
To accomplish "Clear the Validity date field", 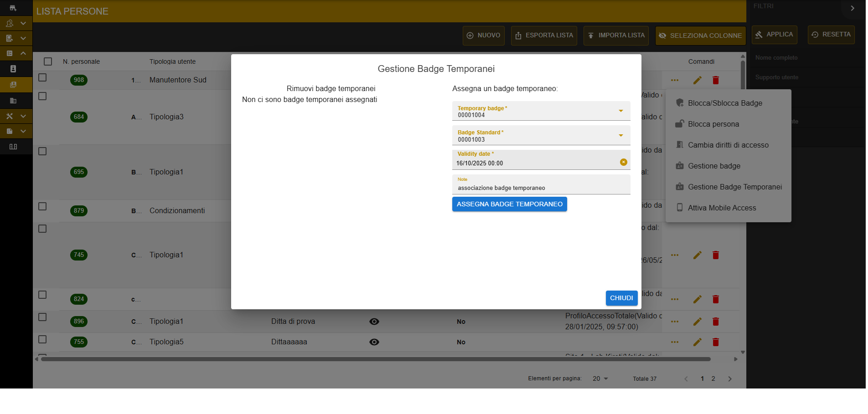I will coord(624,162).
